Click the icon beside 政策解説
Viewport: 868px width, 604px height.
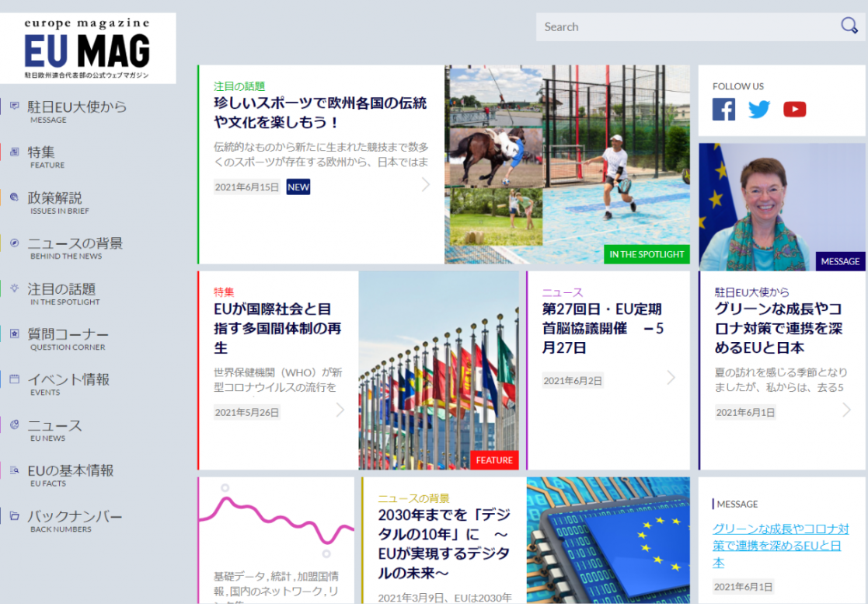pos(15,197)
